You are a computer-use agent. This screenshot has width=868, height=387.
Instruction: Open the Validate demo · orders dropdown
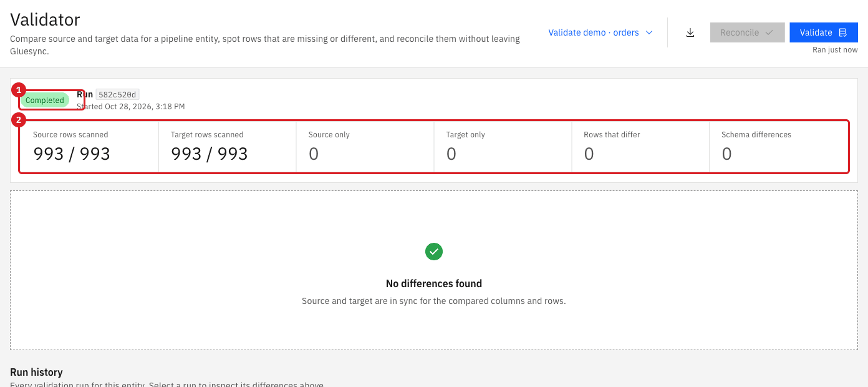pyautogui.click(x=600, y=32)
